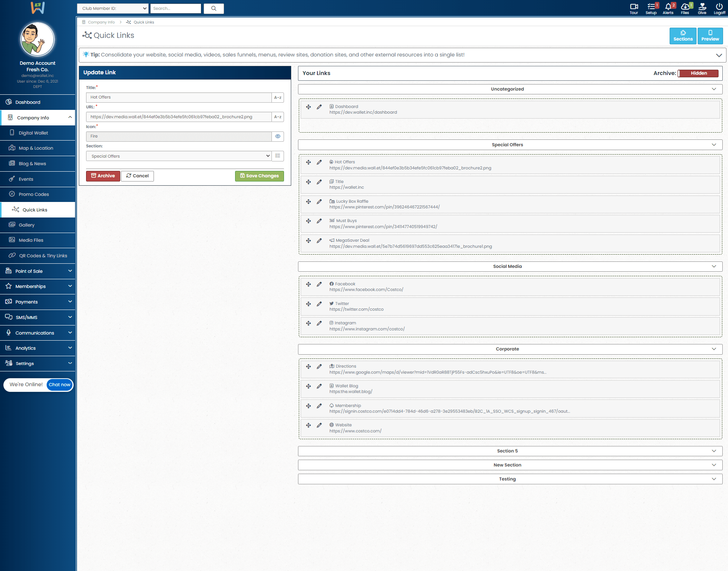Click the red Archive button

(x=103, y=176)
